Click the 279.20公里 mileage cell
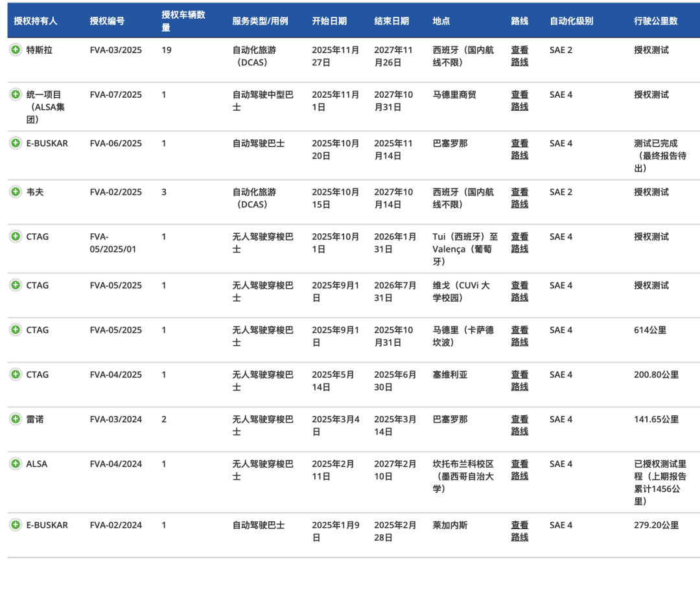The image size is (700, 590). click(x=656, y=525)
